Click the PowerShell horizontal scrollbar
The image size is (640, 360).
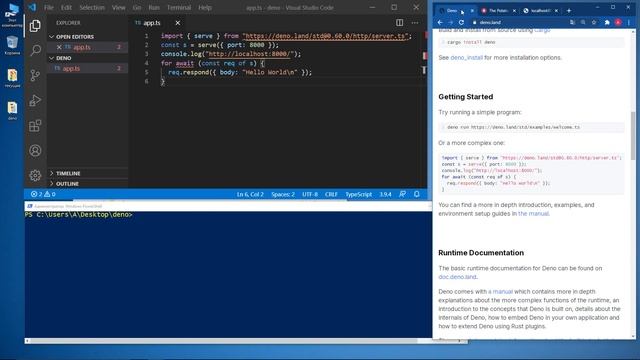click(x=224, y=341)
